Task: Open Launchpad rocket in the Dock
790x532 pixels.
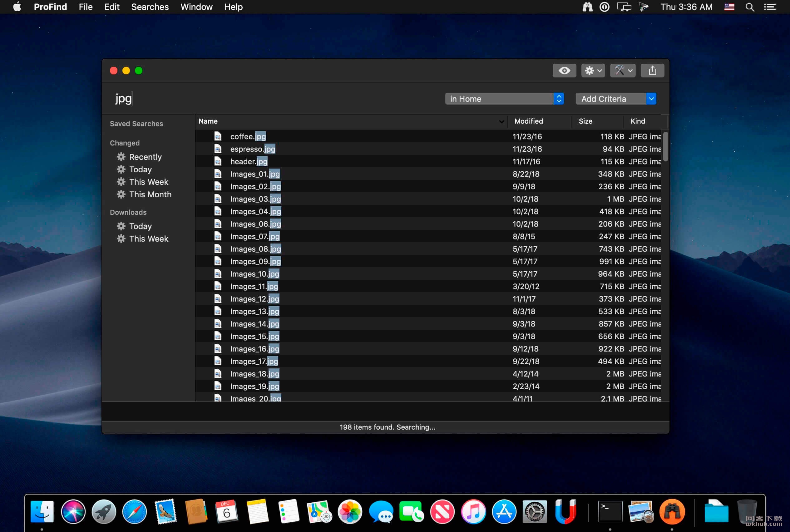Action: coord(104,511)
